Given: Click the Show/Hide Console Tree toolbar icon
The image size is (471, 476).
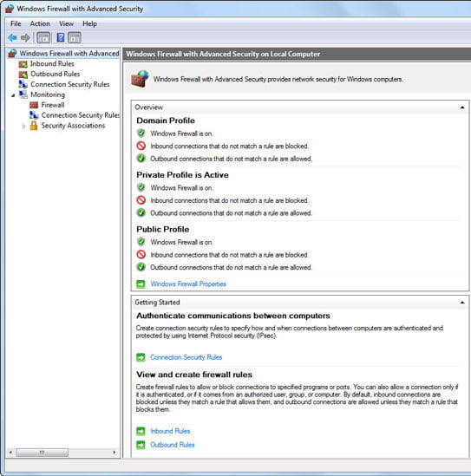Looking at the screenshot, I should pyautogui.click(x=43, y=37).
